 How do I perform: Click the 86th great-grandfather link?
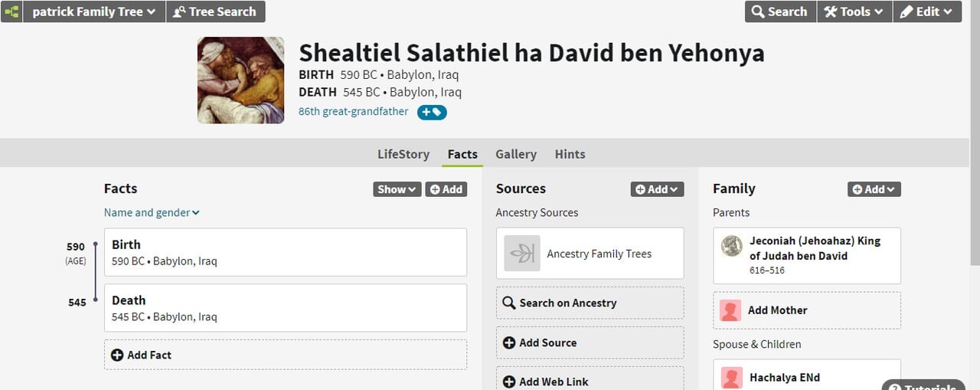click(x=354, y=112)
